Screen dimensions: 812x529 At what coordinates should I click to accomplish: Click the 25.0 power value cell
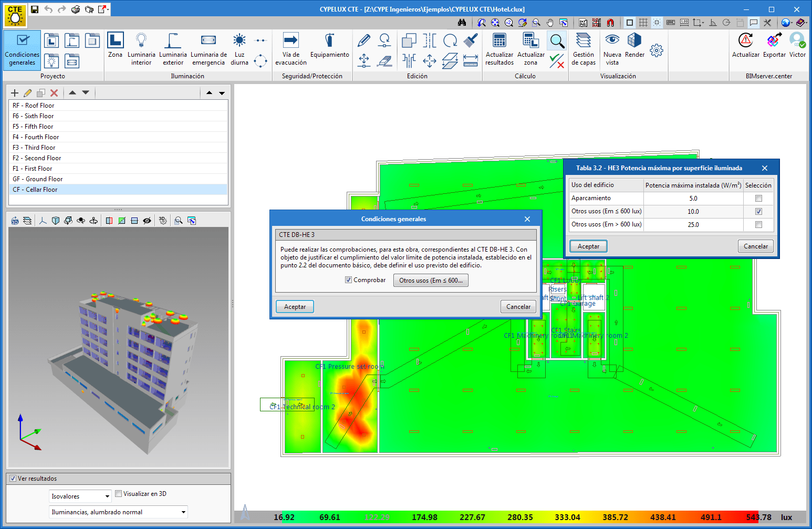[x=693, y=225]
